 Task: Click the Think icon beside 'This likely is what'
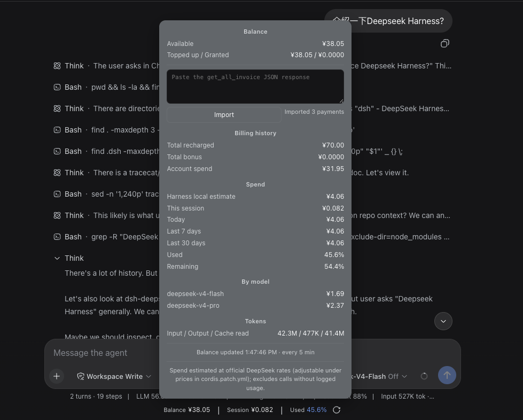coord(57,215)
